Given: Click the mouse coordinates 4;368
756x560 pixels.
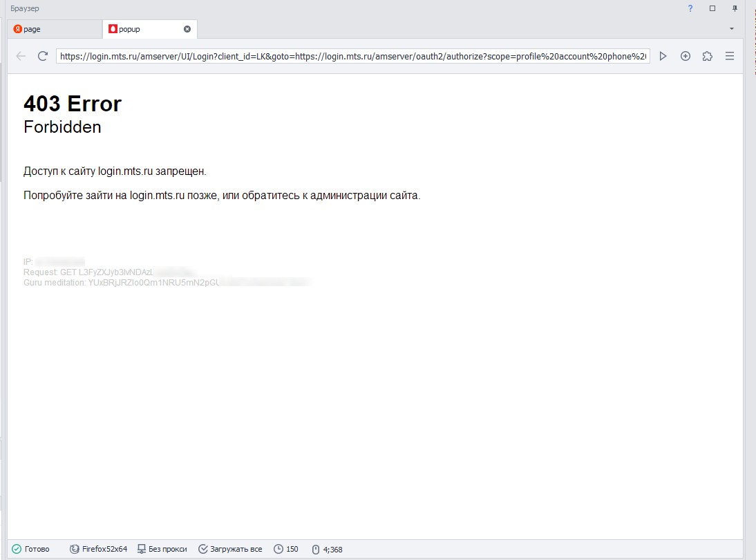Looking at the screenshot, I should [327, 550].
